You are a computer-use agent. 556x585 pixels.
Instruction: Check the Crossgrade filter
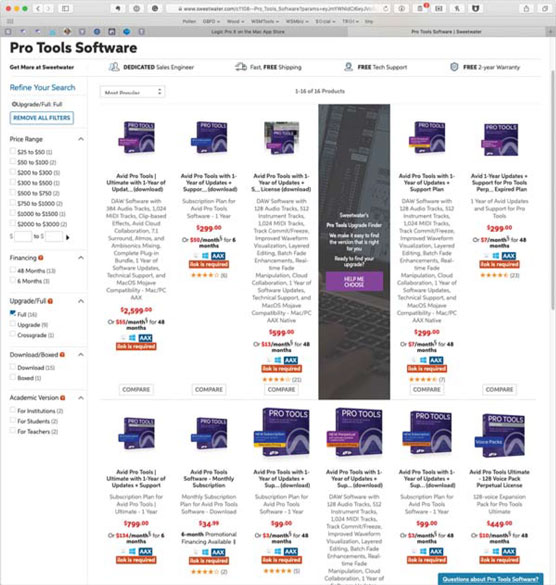coord(13,334)
